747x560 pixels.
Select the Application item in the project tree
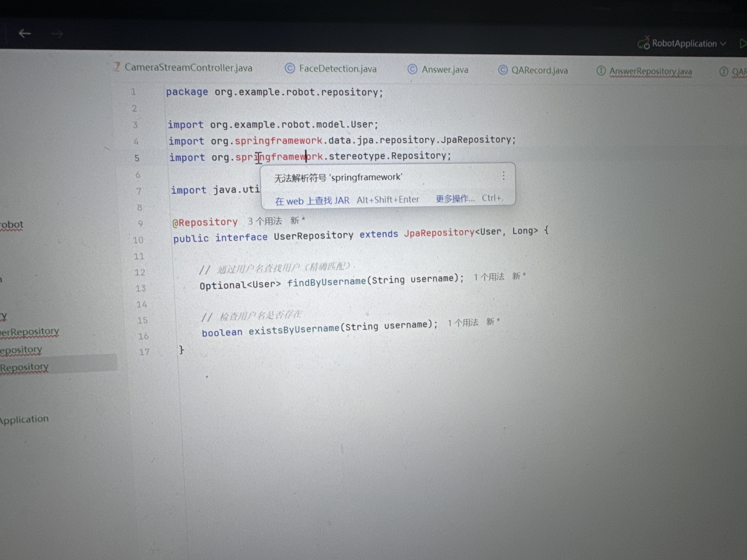[24, 419]
